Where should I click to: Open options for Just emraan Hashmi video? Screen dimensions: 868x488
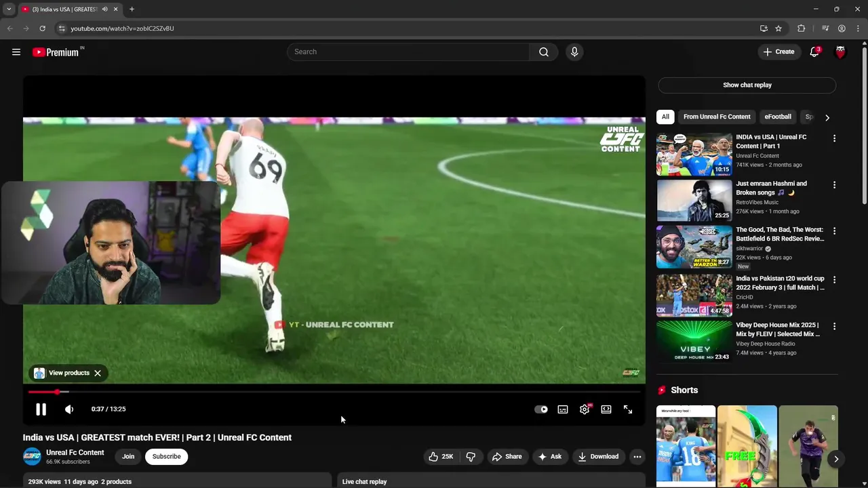click(834, 185)
